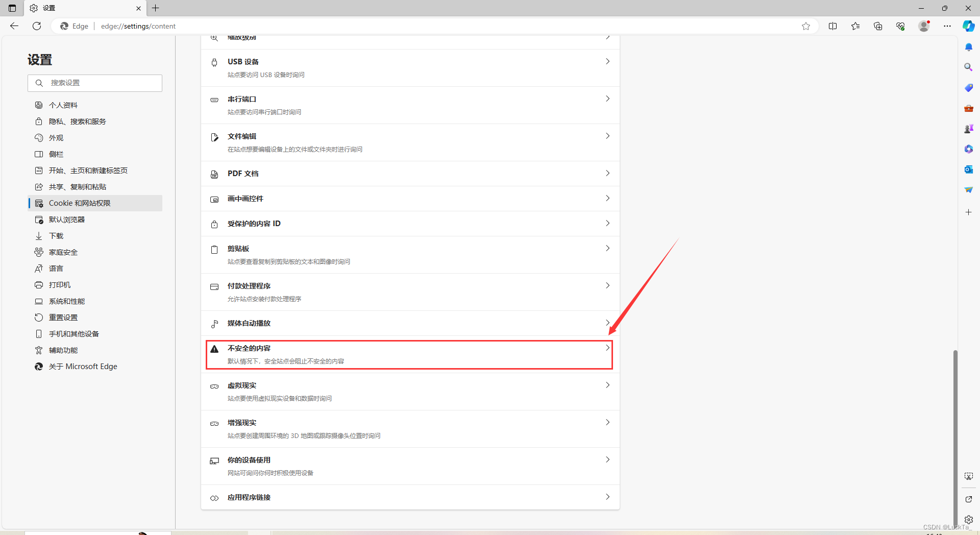Open the Drop sidebar icon
The height and width of the screenshot is (535, 980).
pos(968,189)
